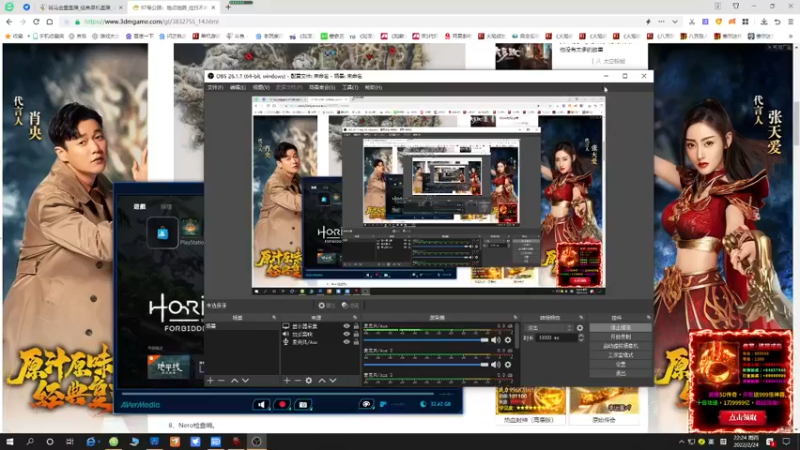Undock the Scene Transitions panel corner icon
This screenshot has height=450, width=800.
point(581,317)
